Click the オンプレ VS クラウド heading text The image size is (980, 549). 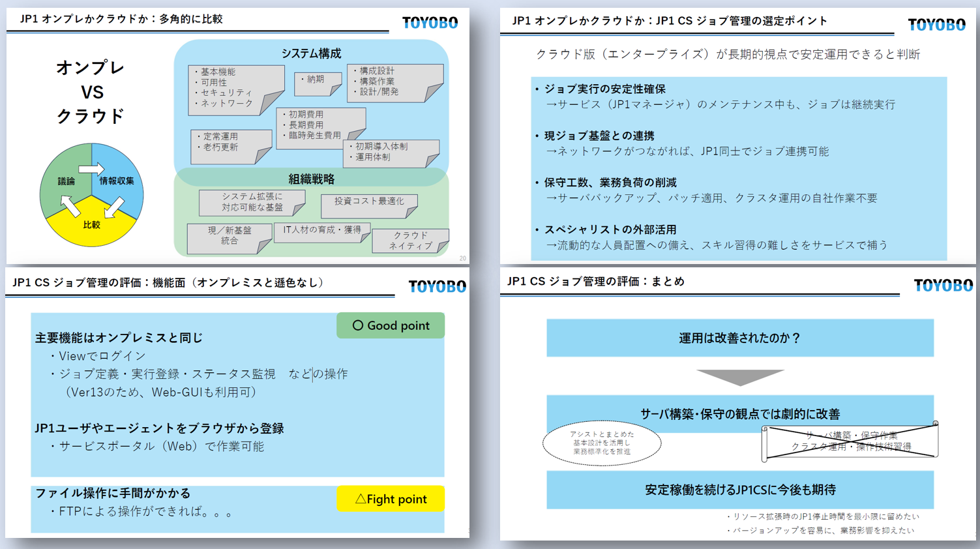91,92
